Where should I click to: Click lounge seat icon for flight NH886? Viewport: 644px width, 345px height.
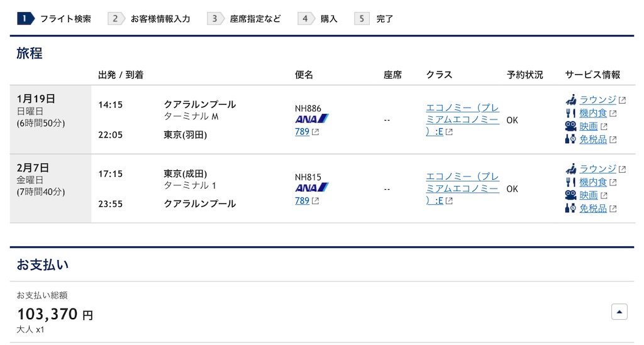570,100
